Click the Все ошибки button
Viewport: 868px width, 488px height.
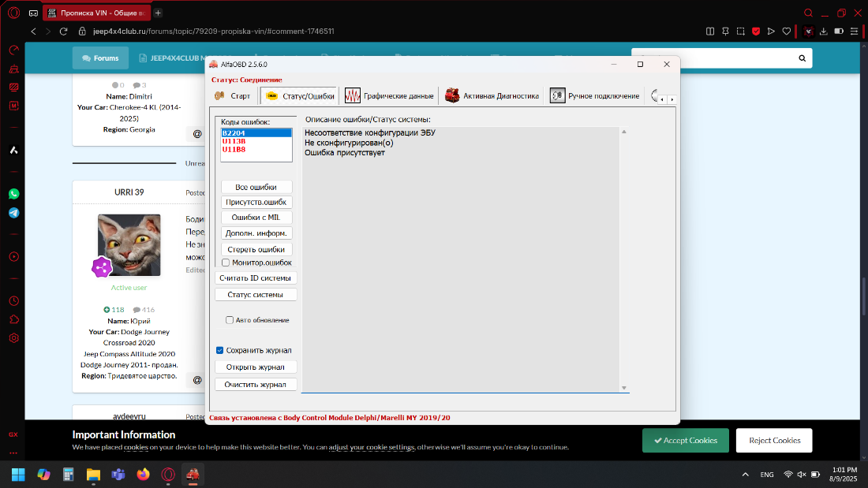point(256,187)
